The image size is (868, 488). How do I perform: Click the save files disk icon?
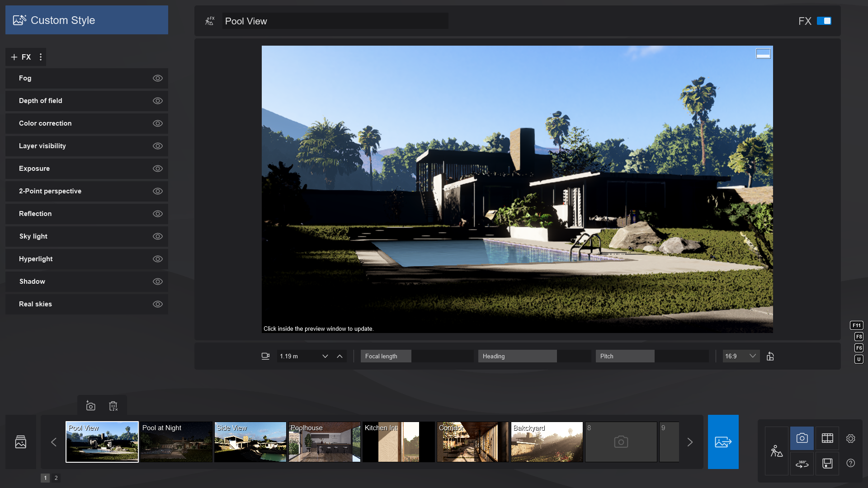[x=827, y=464]
